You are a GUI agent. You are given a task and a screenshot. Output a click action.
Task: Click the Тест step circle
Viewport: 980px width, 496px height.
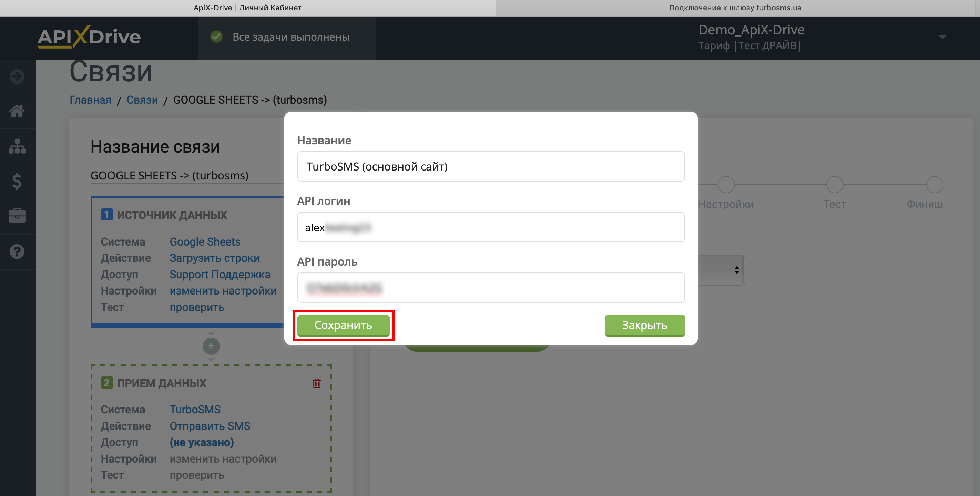click(835, 185)
